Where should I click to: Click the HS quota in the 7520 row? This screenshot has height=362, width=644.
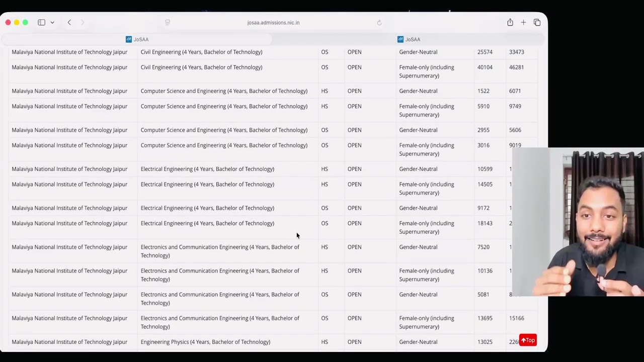click(x=325, y=247)
